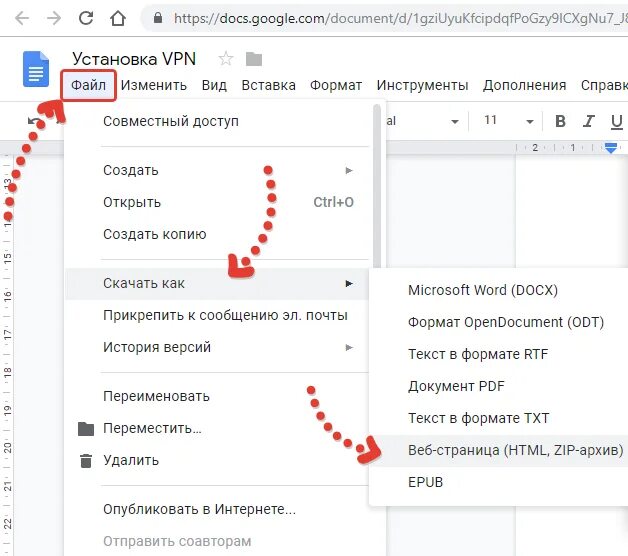Go to browser home page icon
The width and height of the screenshot is (628, 556).
click(x=118, y=18)
